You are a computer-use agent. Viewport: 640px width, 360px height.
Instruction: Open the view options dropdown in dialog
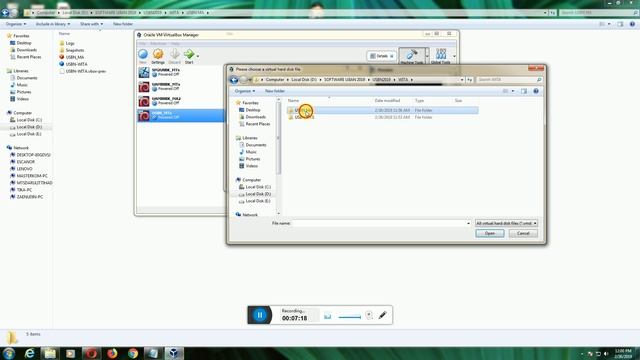pos(513,91)
